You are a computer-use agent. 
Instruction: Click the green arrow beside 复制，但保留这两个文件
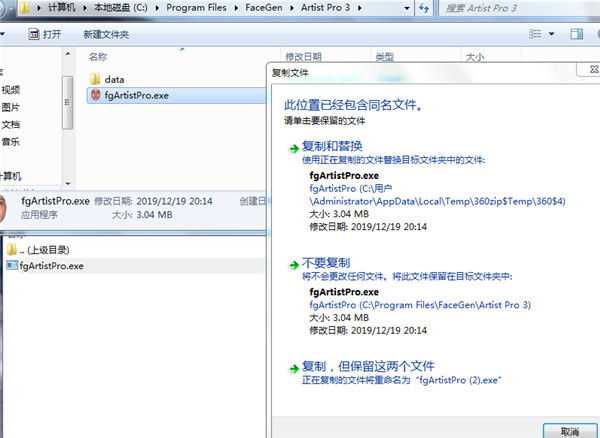click(x=293, y=366)
